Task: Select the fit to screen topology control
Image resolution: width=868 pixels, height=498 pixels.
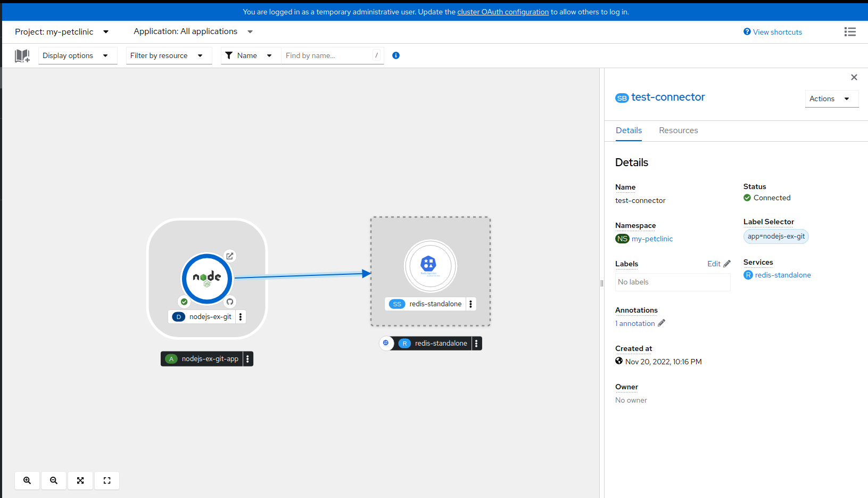Action: coord(80,480)
